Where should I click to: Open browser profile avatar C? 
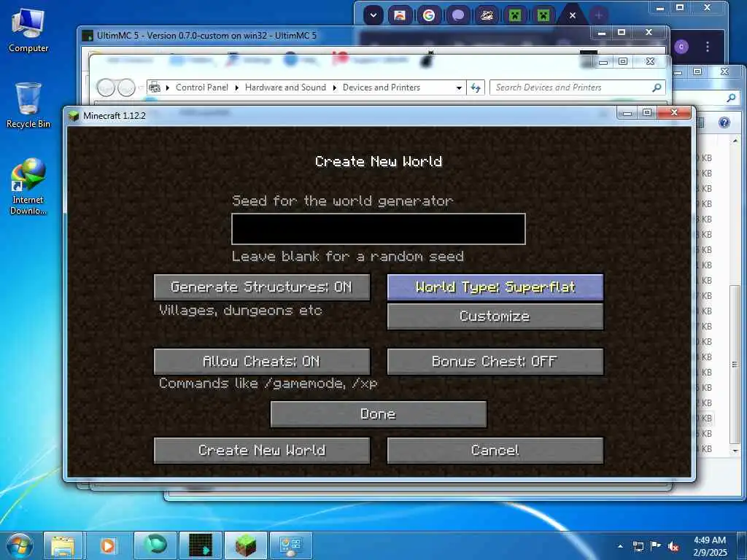coord(682,47)
